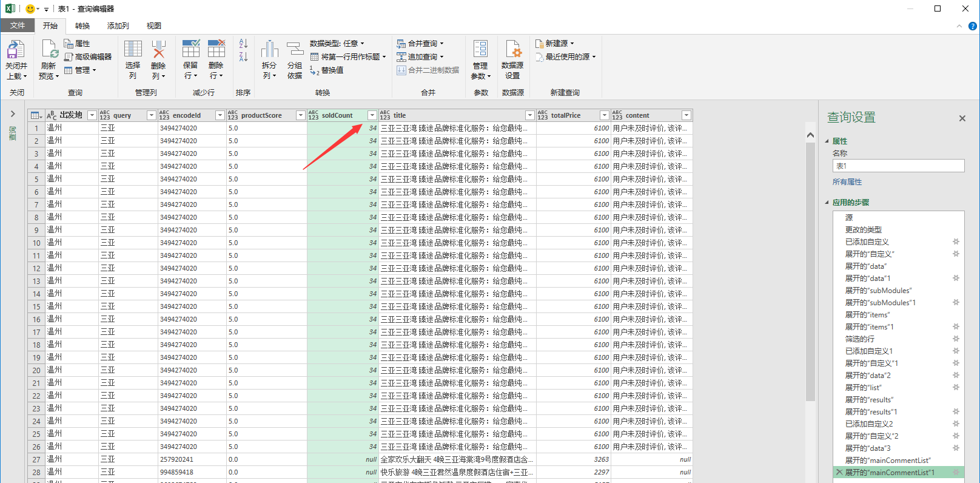Click the 名称 query name input field

click(x=898, y=166)
